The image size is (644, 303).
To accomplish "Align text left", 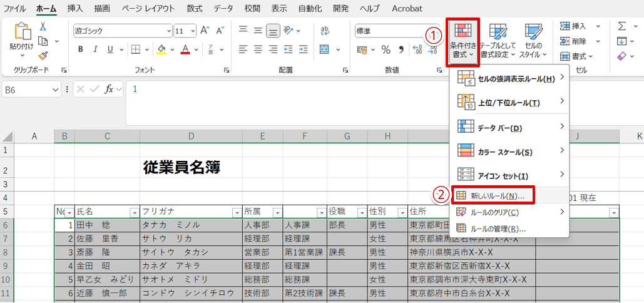I will coord(243,49).
